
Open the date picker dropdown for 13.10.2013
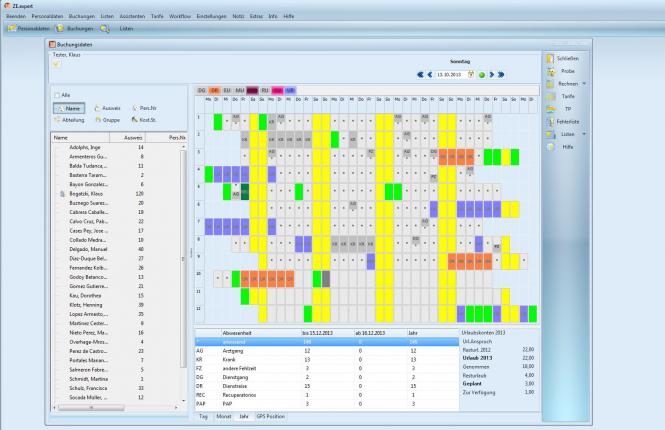click(471, 74)
